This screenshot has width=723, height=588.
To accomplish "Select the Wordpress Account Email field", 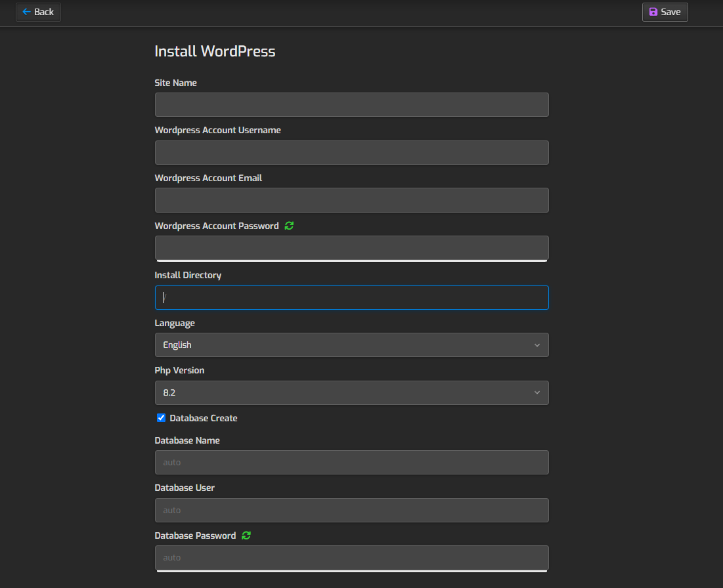I will (351, 200).
